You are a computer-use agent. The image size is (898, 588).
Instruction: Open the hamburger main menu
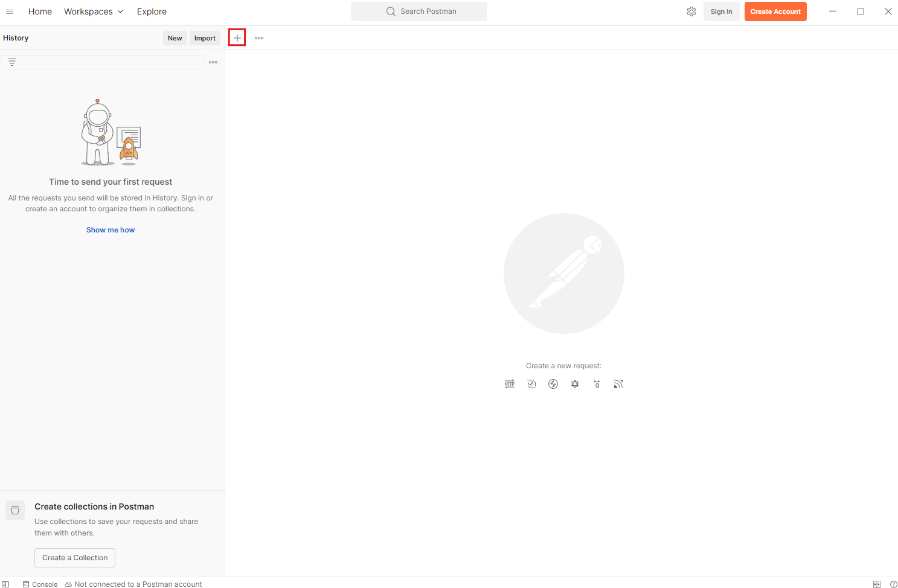pos(10,11)
